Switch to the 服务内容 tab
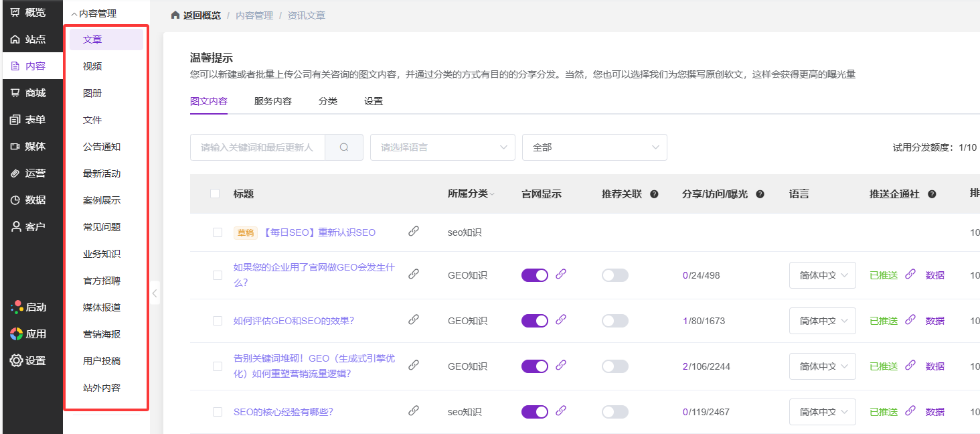 [x=272, y=102]
